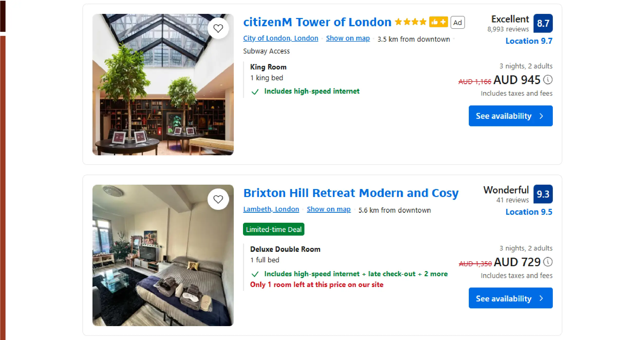The width and height of the screenshot is (644, 340).
Task: Save citizenM Tower of London to wishlist
Action: tap(218, 28)
